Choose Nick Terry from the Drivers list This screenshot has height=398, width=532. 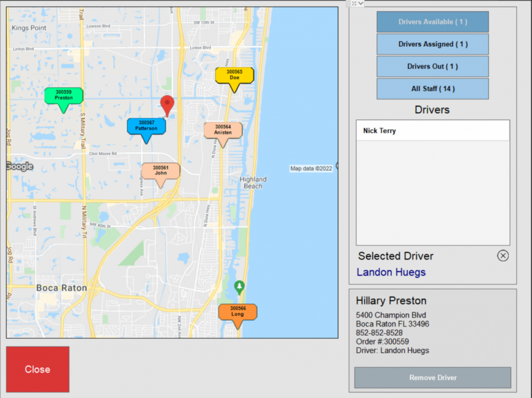(433, 131)
